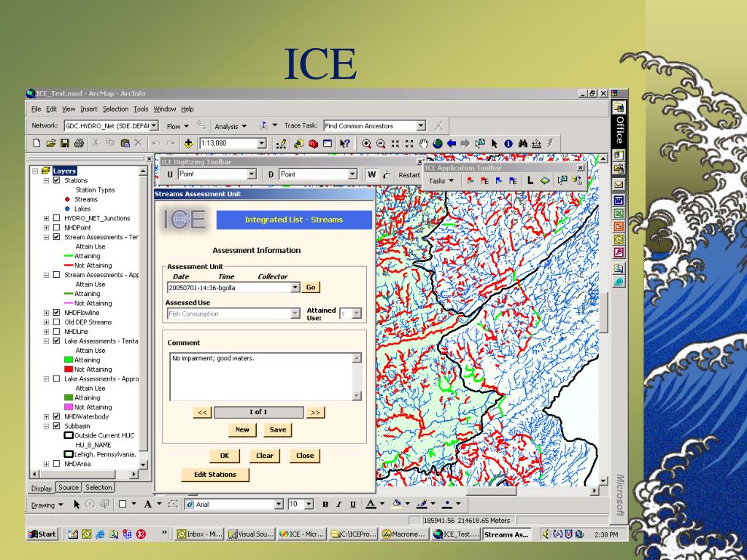Click inside the Comment text box
747x560 pixels.
(261, 377)
